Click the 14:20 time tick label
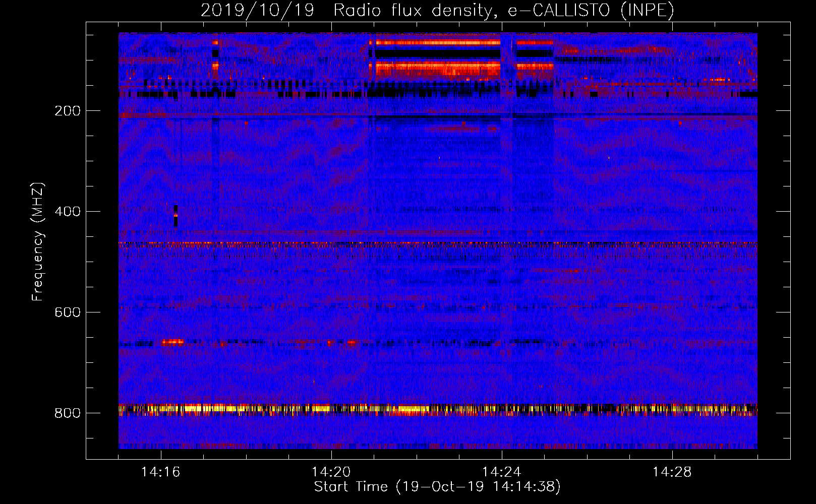816x504 pixels. (x=331, y=472)
